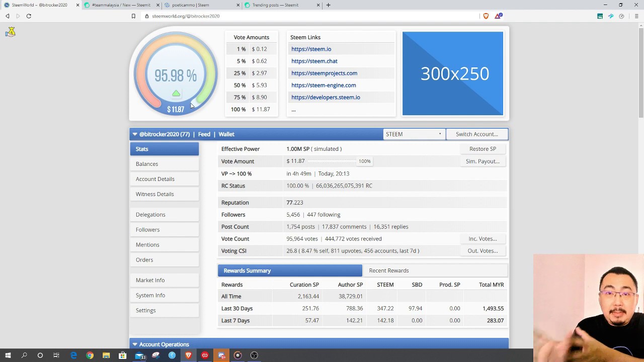Open the orange 9+ badge app on taskbar
The image size is (644, 362).
[221, 355]
